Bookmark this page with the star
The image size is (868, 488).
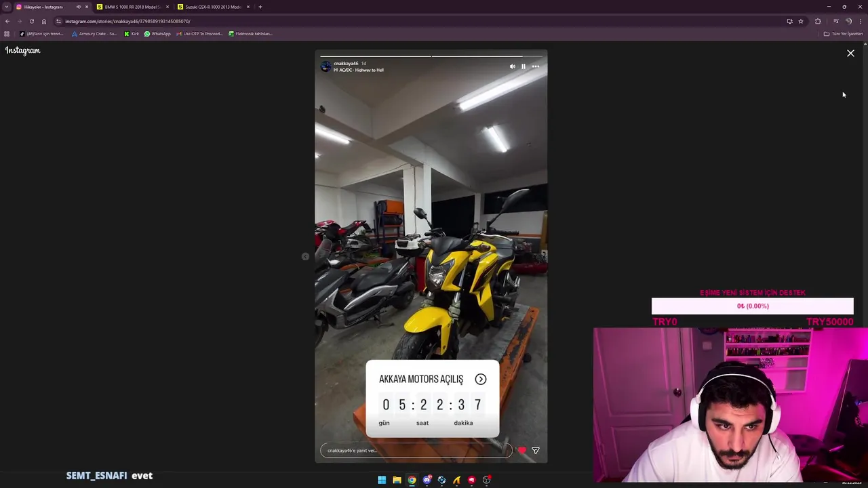click(x=801, y=21)
